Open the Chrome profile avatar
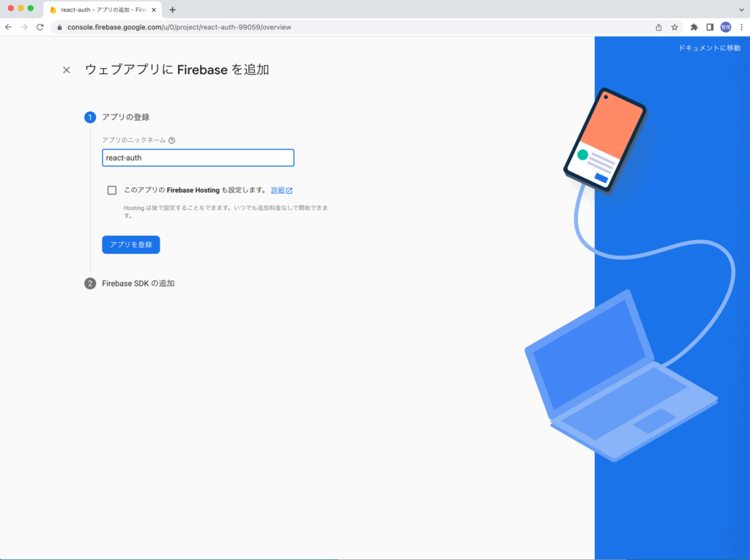The image size is (750, 560). [726, 27]
